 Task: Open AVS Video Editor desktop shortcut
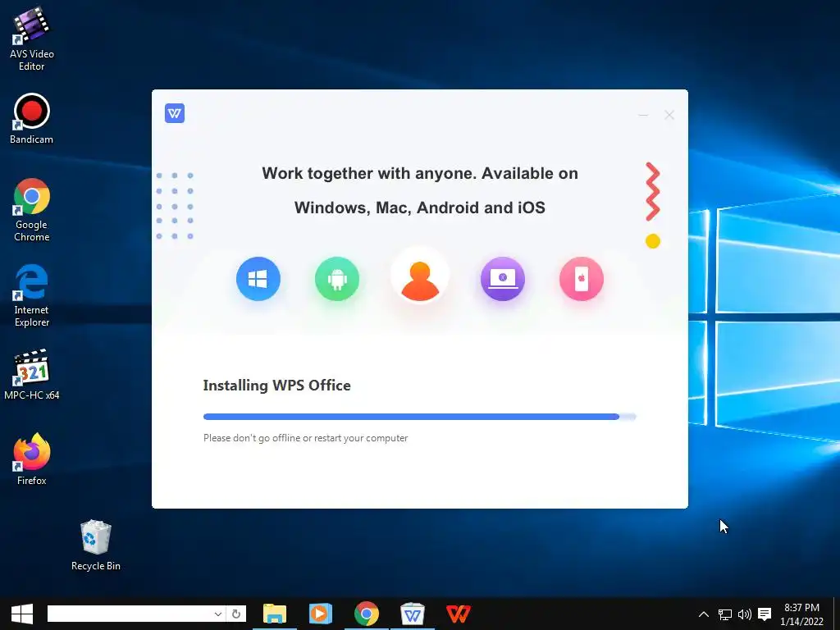point(32,39)
